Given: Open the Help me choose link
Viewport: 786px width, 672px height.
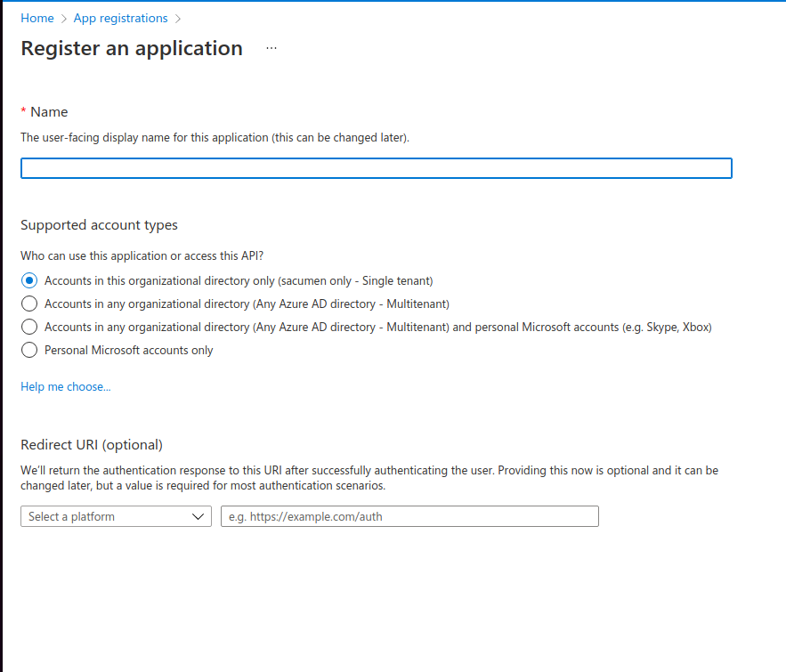Looking at the screenshot, I should [x=66, y=387].
